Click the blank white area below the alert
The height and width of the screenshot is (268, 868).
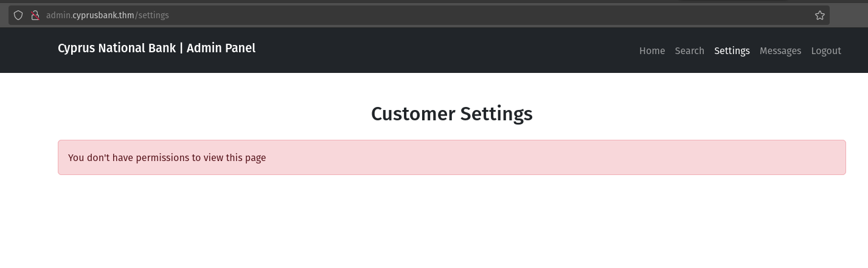[x=451, y=225]
